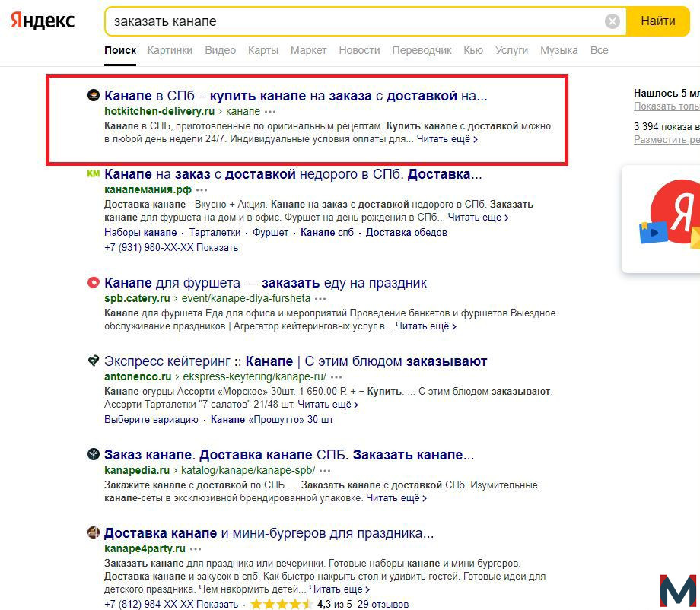Open three-dot menu next to kanape4party.ru
Image resolution: width=700 pixels, height=610 pixels.
[196, 549]
